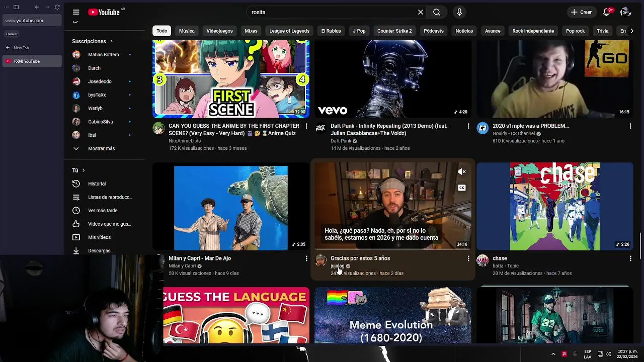Clear the search box text

point(421,12)
